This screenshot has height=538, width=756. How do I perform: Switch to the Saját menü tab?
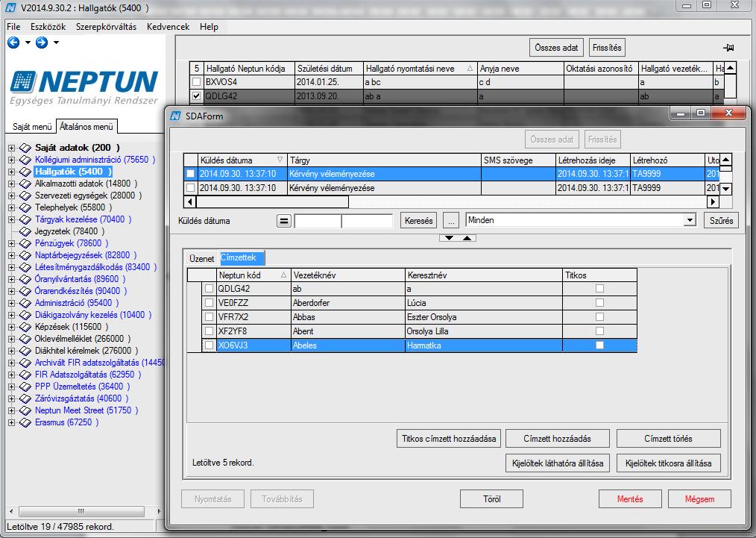pyautogui.click(x=32, y=127)
